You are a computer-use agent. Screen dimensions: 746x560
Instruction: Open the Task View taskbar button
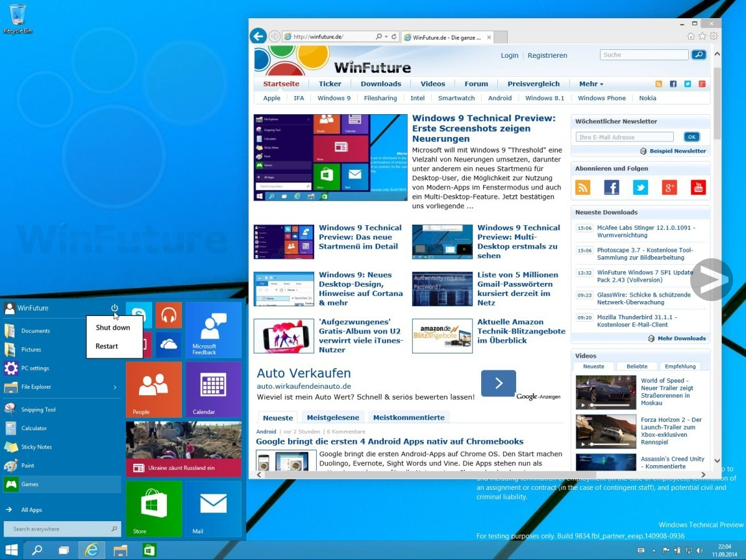(x=64, y=550)
